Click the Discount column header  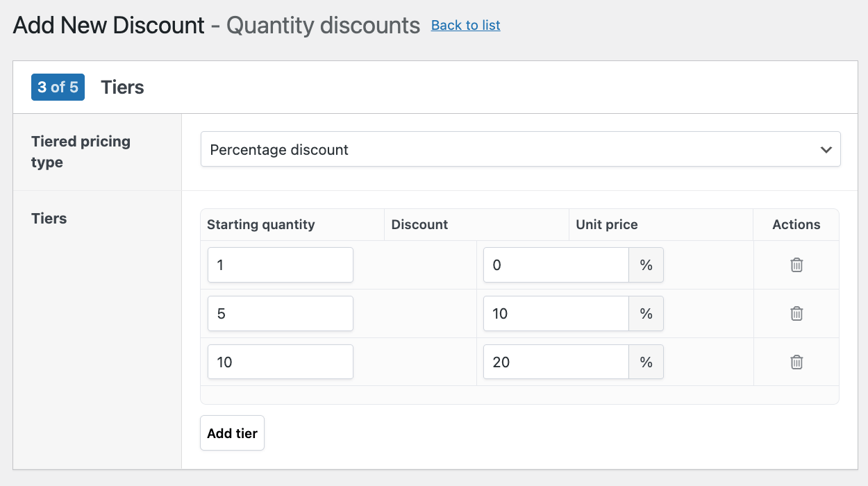419,225
